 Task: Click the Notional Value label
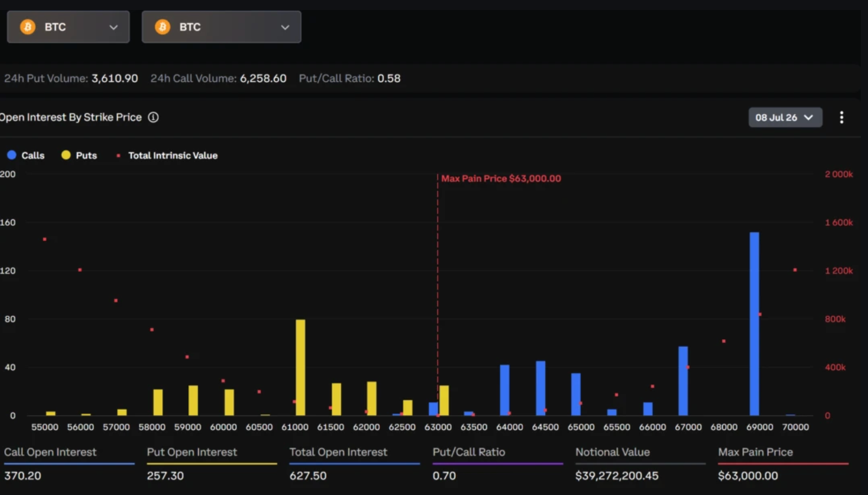[x=613, y=452]
